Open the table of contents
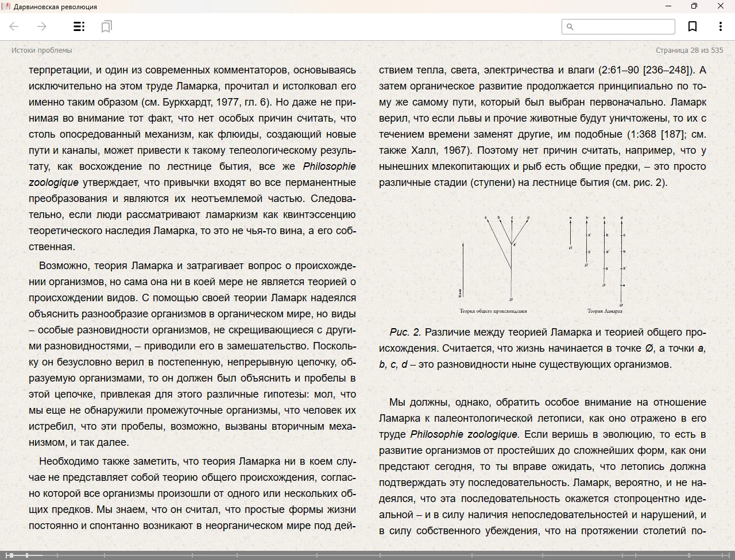 (x=79, y=26)
